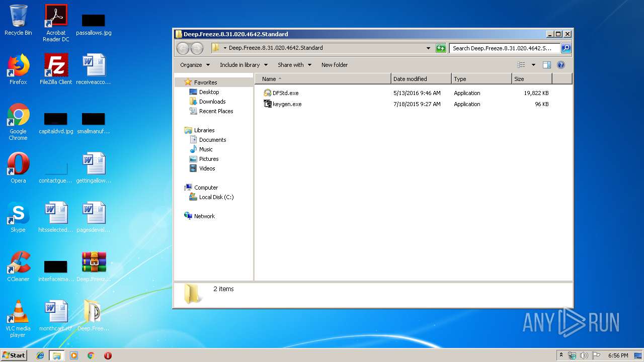Select passallows.jpg desktop file
The height and width of the screenshot is (362, 644).
[x=94, y=24]
